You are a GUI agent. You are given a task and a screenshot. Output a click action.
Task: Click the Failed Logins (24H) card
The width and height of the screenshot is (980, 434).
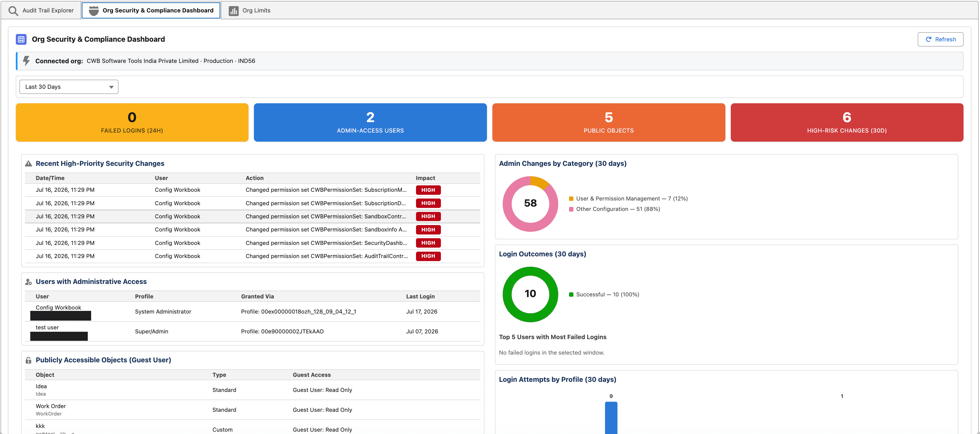132,122
